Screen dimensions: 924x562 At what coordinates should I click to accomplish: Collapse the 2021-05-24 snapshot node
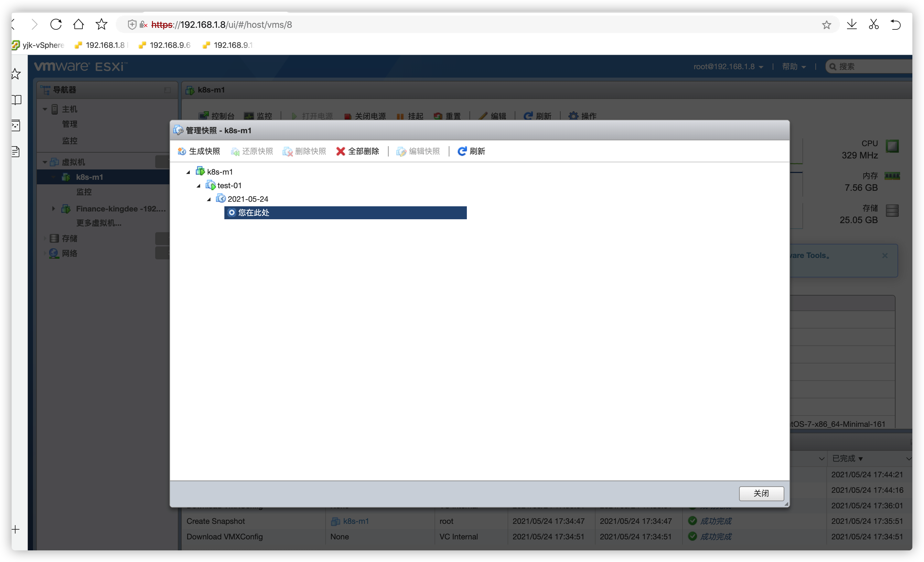pyautogui.click(x=209, y=199)
